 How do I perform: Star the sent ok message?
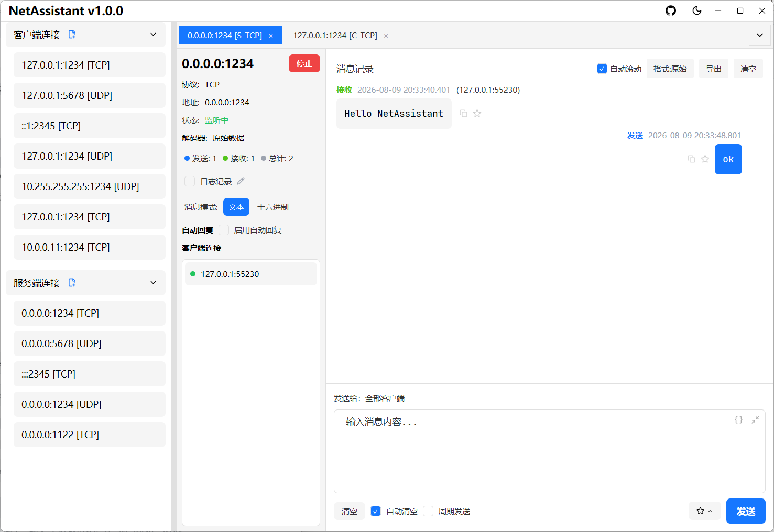[x=705, y=159]
